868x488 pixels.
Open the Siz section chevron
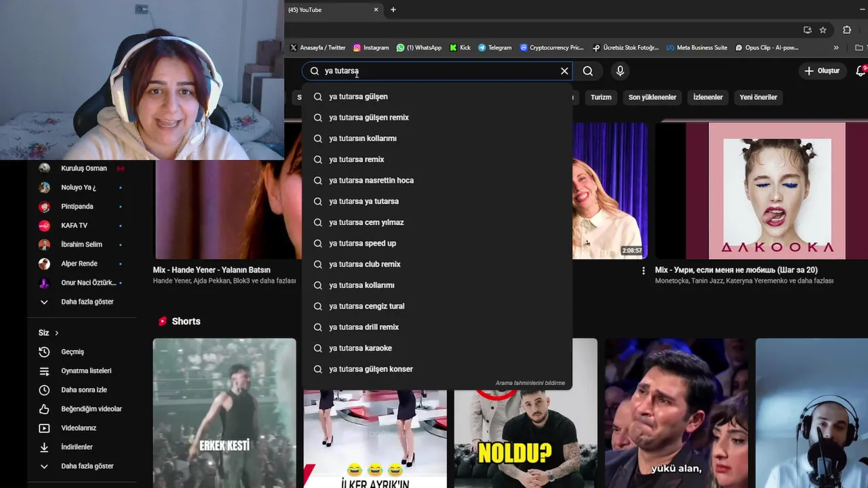coord(56,333)
